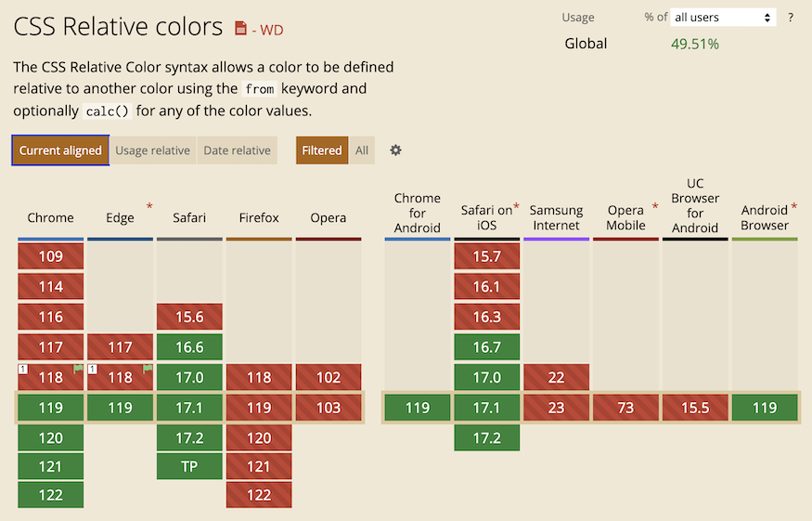This screenshot has width=812, height=521.
Task: Click the Edge 117 version cell
Action: coord(120,346)
